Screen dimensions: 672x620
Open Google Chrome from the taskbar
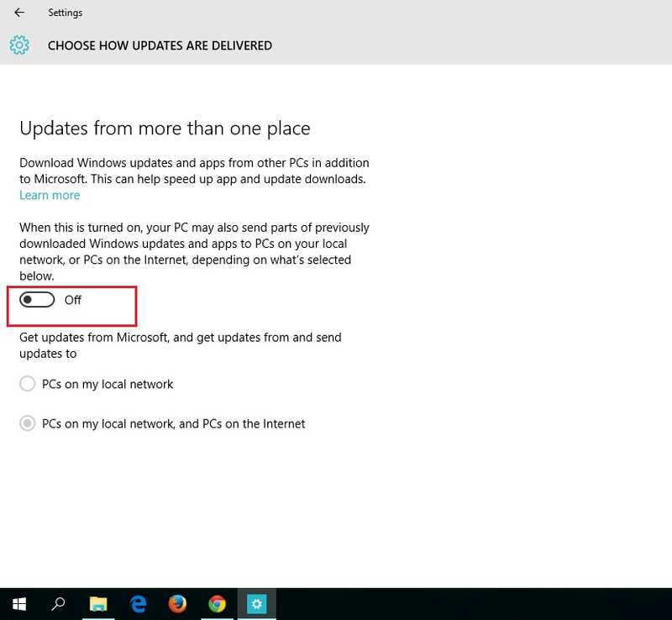[217, 603]
